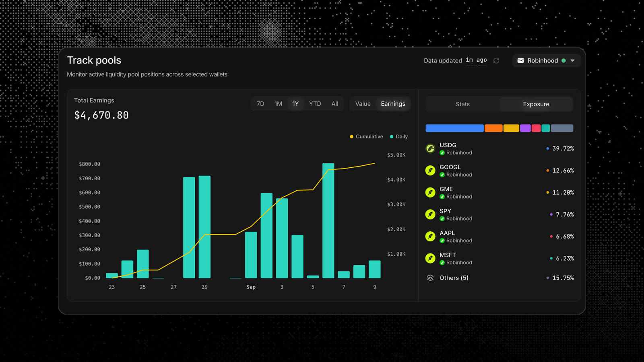This screenshot has width=644, height=362.
Task: Expand the Others (5) row
Action: coord(500,278)
